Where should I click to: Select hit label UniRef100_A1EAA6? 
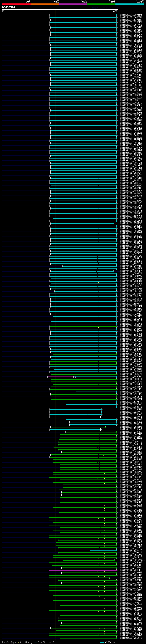point(131,615)
